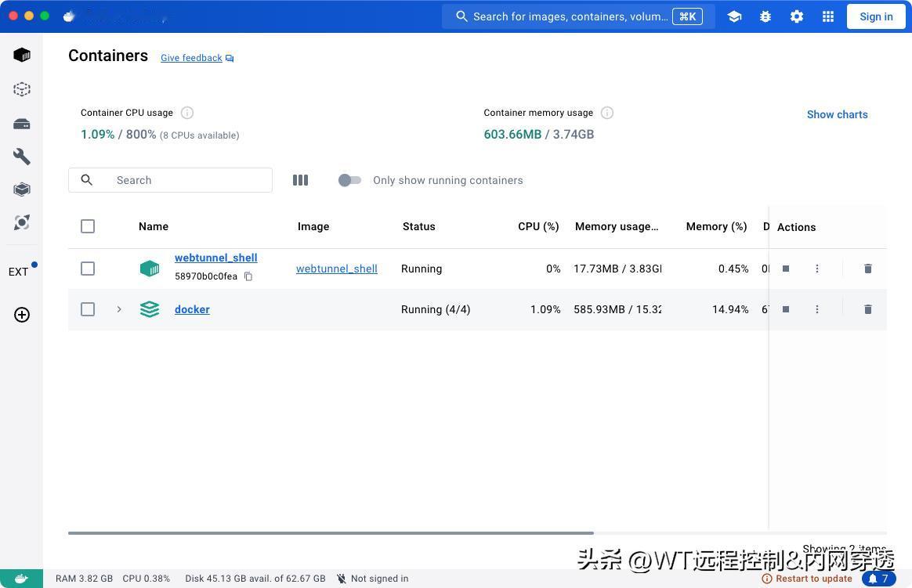Open the Extensions marketplace EXT item
The image size is (912, 588).
[21, 271]
